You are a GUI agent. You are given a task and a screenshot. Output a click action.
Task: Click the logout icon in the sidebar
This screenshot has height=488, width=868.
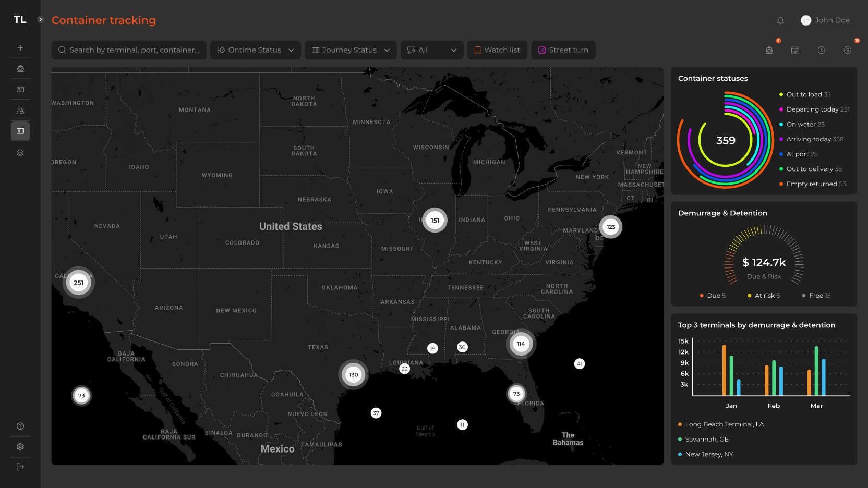point(20,467)
